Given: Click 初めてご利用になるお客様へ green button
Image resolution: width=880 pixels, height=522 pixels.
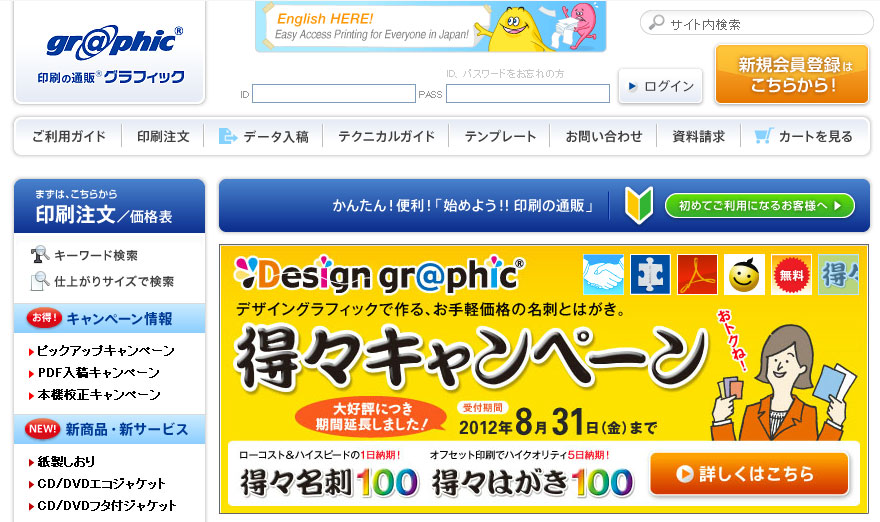Looking at the screenshot, I should pyautogui.click(x=760, y=206).
